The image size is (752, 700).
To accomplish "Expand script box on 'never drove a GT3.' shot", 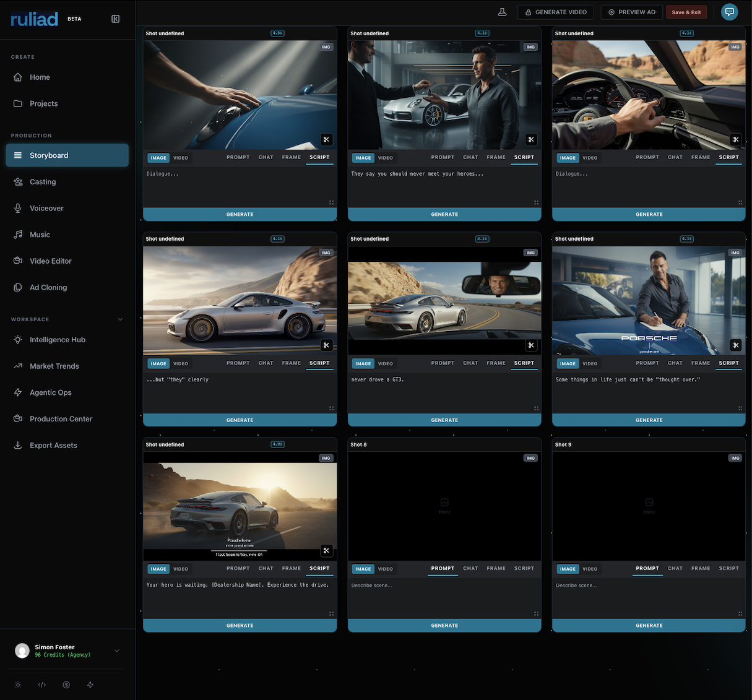I will (x=536, y=408).
